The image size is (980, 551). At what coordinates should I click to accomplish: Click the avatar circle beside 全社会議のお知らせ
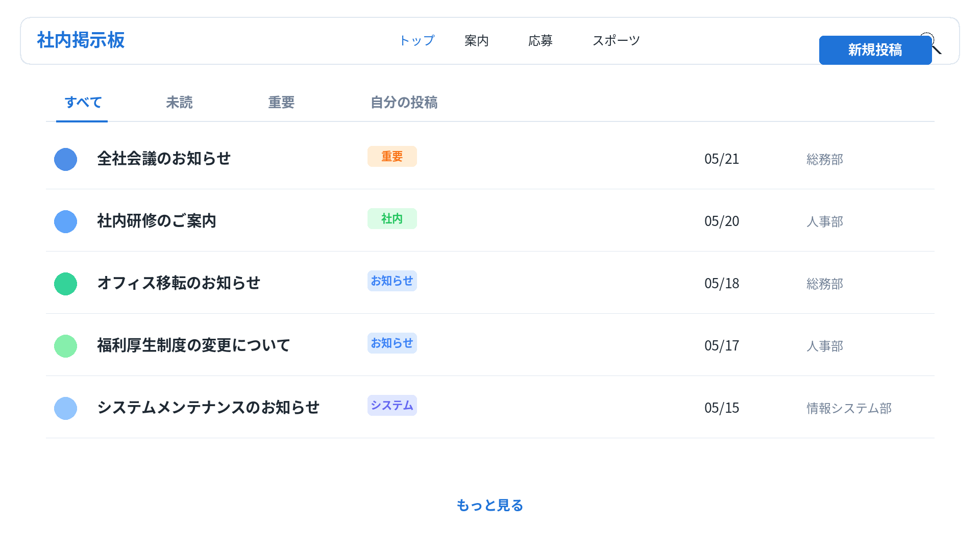coord(65,159)
